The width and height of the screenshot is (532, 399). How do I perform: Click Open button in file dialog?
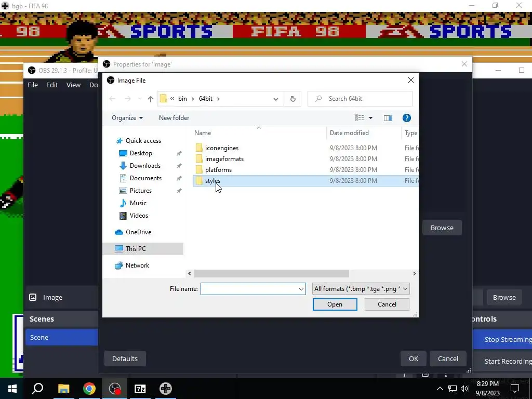point(335,304)
